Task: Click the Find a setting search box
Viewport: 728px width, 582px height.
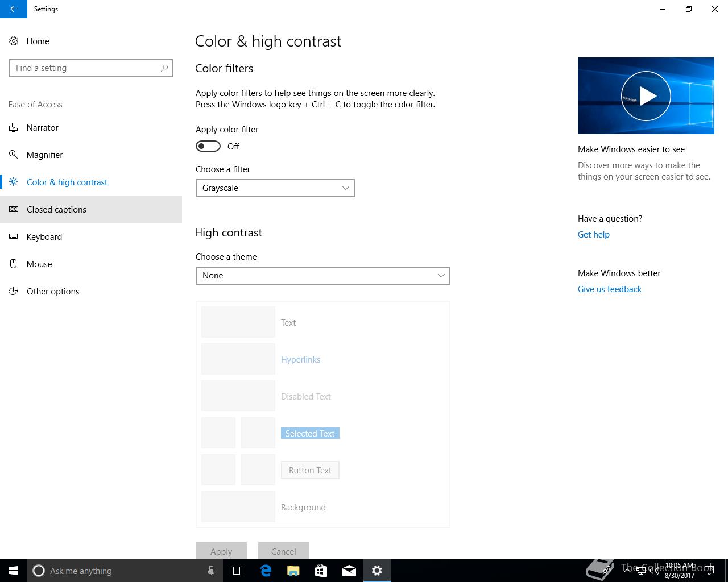Action: 85,68
